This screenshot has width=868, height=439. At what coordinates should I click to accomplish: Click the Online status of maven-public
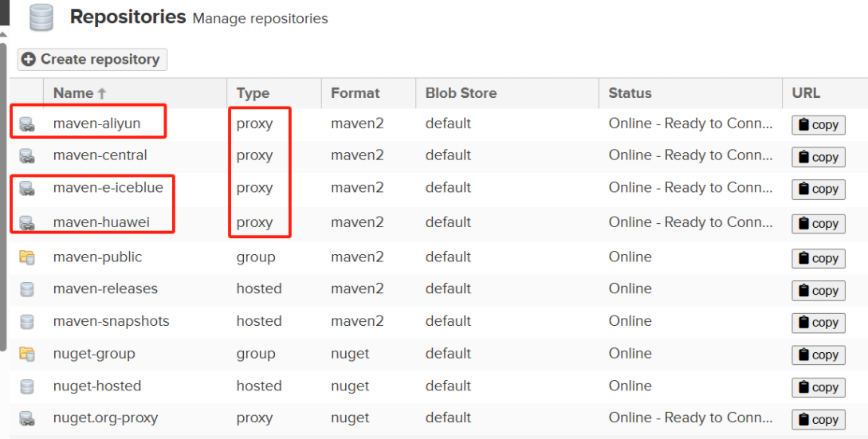[630, 257]
